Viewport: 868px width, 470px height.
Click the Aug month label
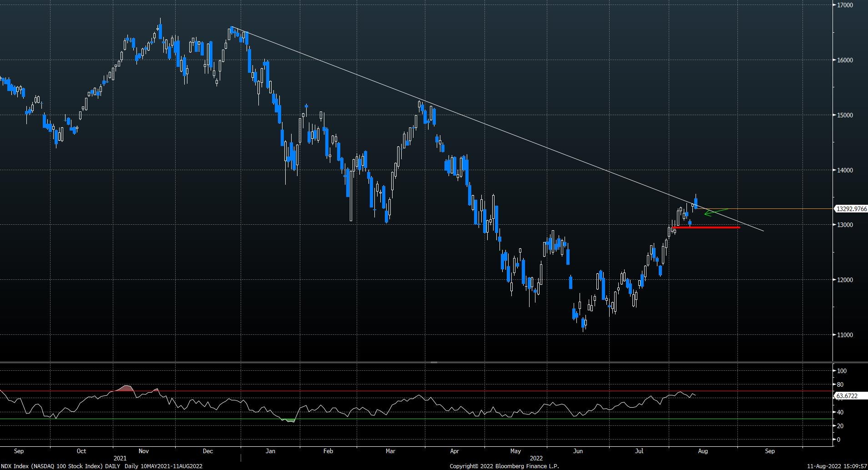[x=703, y=451]
